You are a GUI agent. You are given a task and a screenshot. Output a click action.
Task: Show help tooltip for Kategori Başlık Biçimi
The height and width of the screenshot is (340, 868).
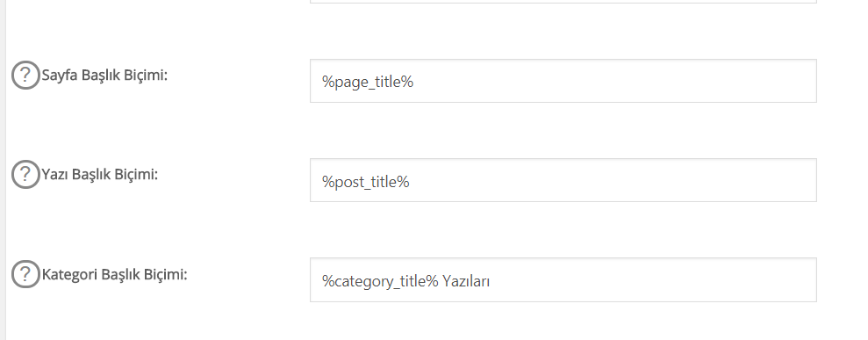pyautogui.click(x=25, y=274)
